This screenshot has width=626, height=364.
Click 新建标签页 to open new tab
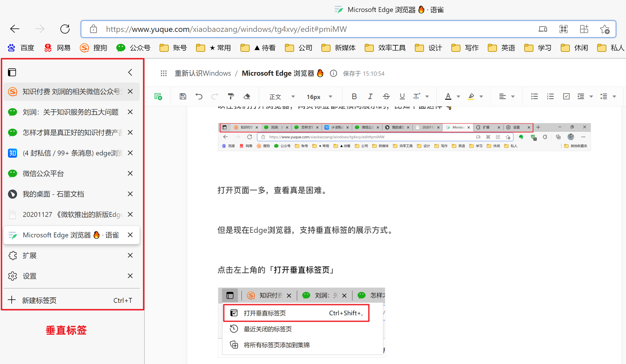[x=71, y=300]
